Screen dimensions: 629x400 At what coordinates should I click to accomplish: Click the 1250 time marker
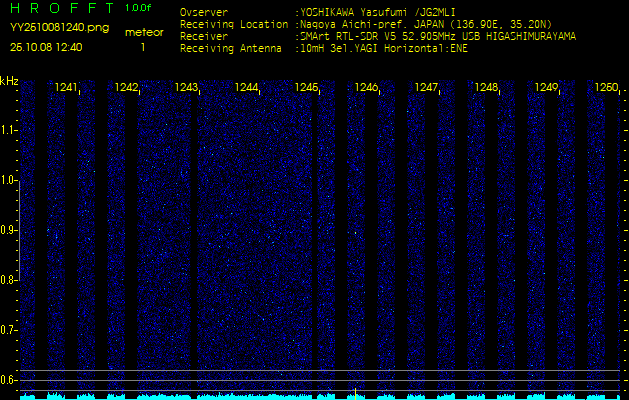coord(606,88)
